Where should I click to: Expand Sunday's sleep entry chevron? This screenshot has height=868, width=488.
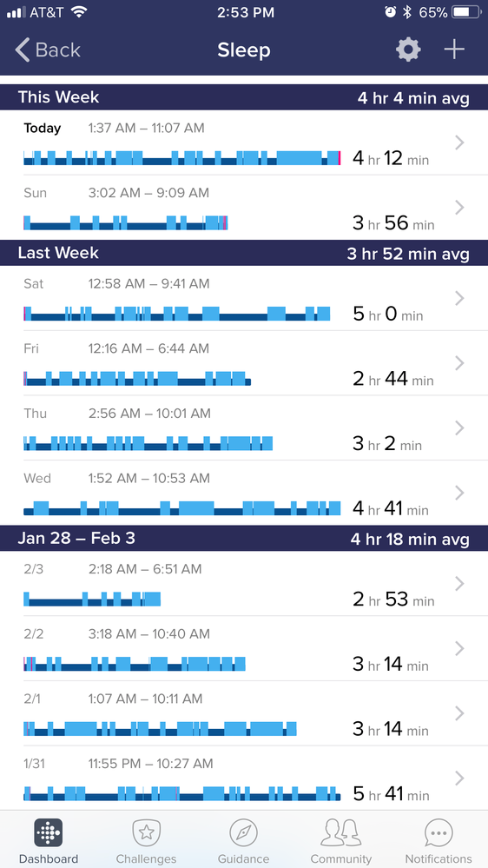point(459,208)
